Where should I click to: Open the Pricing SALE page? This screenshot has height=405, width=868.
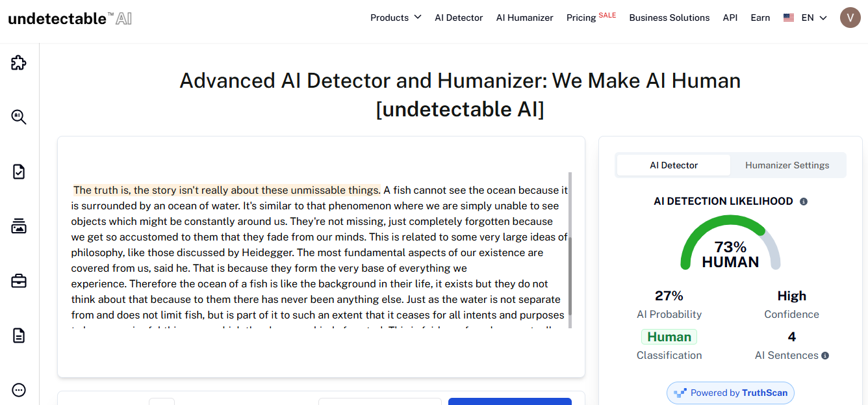pyautogui.click(x=591, y=17)
